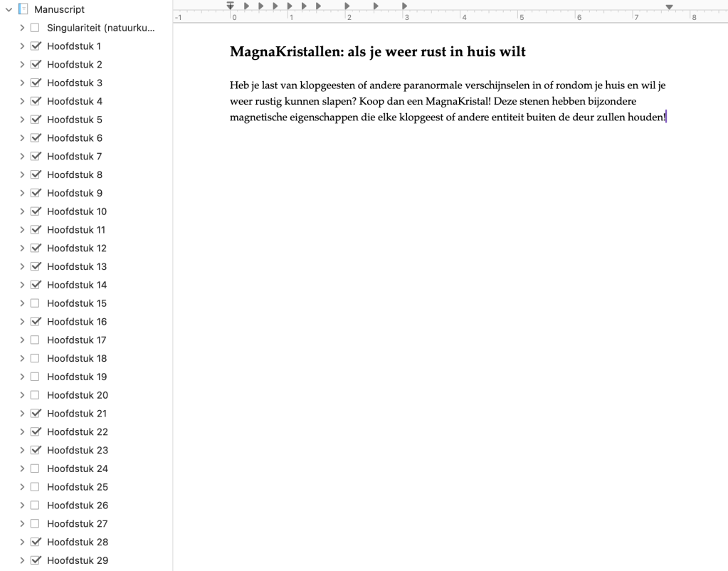Click the first tab stop after left indent
The height and width of the screenshot is (571, 728).
tap(246, 6)
